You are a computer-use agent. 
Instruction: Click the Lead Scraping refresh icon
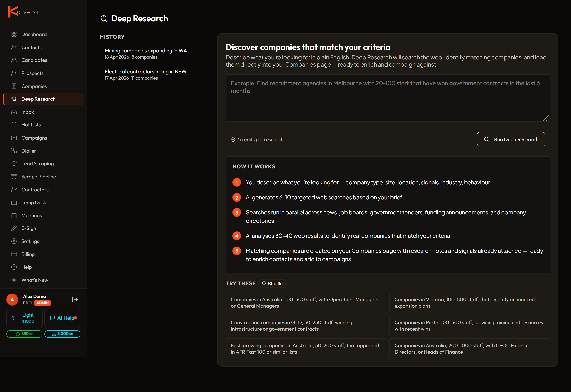tap(14, 163)
